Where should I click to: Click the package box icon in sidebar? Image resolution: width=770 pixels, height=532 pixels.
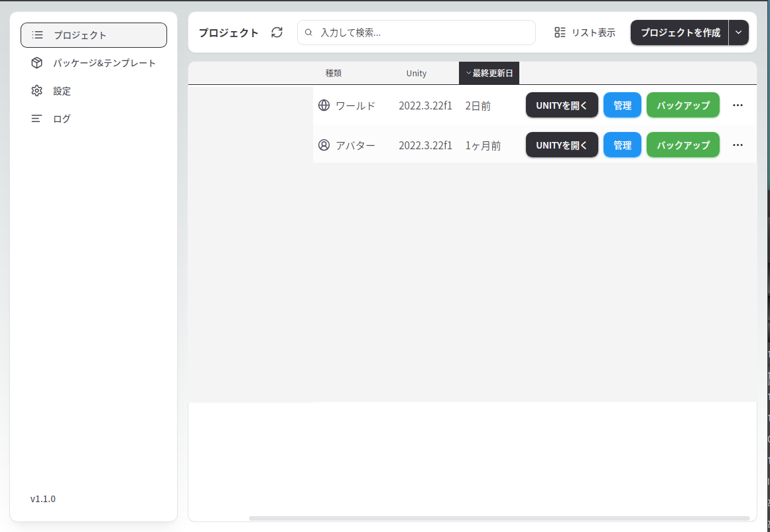tap(37, 63)
